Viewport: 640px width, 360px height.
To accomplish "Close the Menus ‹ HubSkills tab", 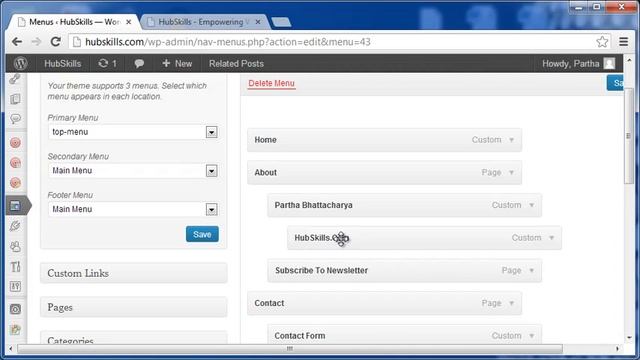I will coord(129,22).
